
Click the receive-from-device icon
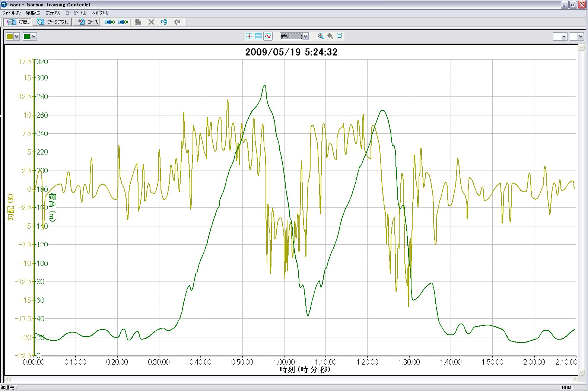pyautogui.click(x=123, y=22)
